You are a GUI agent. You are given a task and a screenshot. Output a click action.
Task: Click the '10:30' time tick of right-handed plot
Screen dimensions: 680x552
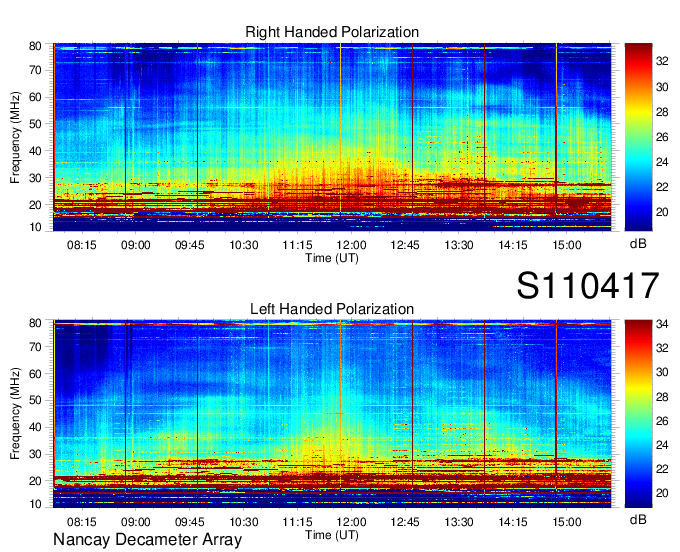coord(244,245)
